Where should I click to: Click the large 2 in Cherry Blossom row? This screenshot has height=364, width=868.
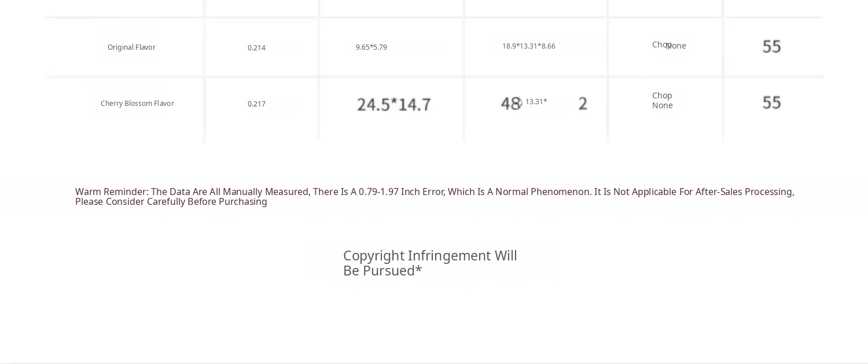(x=583, y=104)
